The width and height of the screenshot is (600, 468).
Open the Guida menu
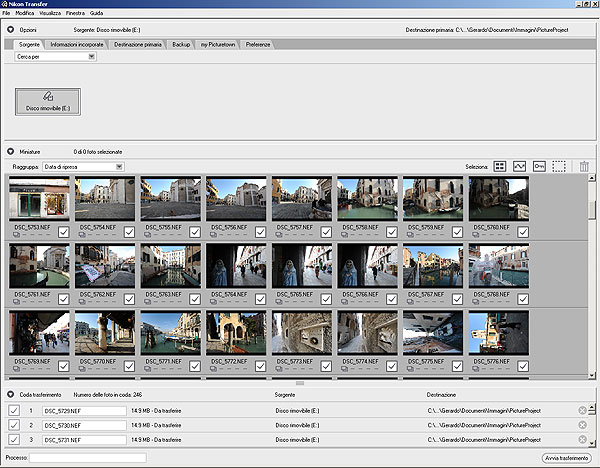(x=96, y=13)
